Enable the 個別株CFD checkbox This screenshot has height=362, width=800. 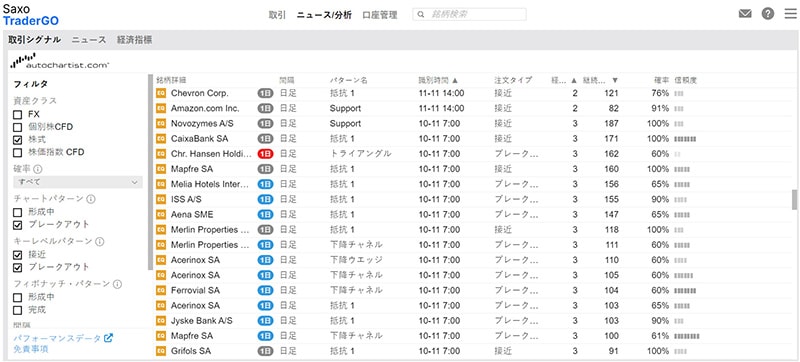18,127
